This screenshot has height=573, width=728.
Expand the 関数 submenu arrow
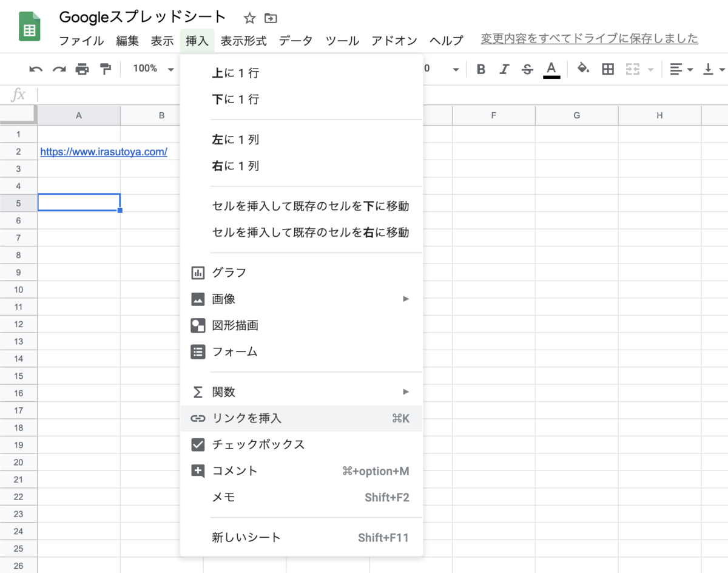(406, 392)
